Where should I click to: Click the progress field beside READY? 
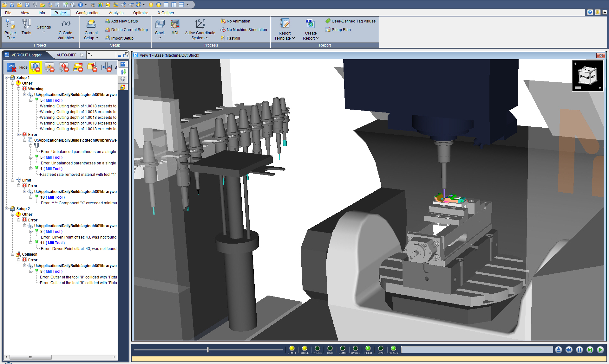point(477,350)
